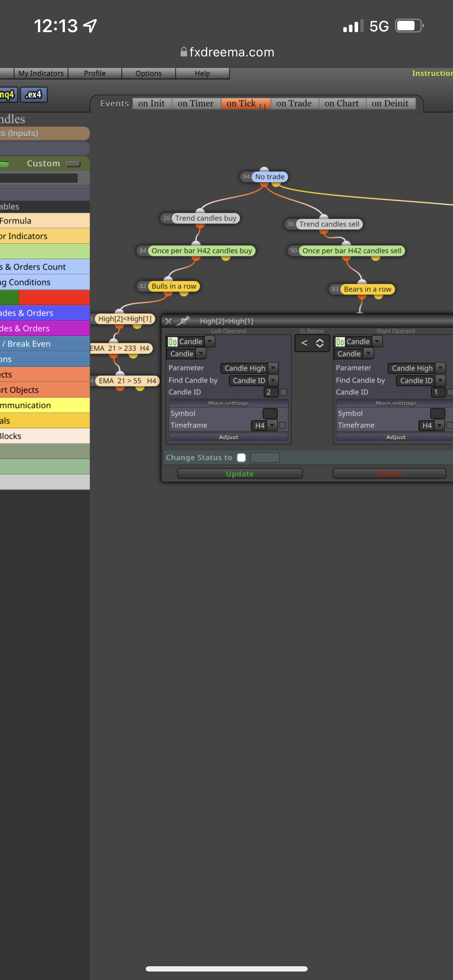453x980 pixels.
Task: Collapse More settings in Left Operand
Action: pos(229,403)
